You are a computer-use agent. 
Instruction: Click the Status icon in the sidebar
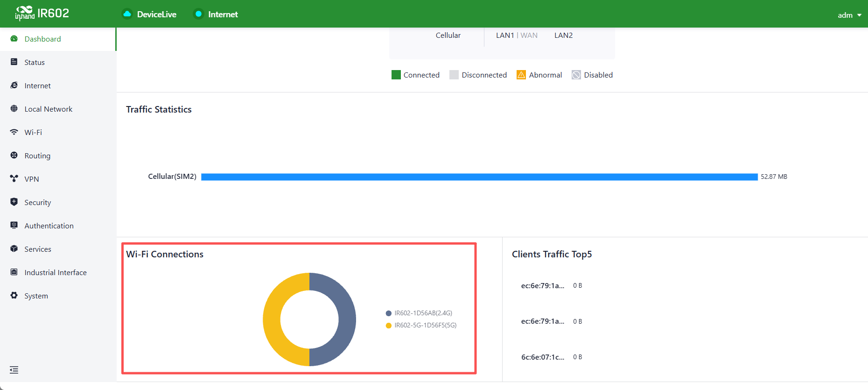coord(14,62)
